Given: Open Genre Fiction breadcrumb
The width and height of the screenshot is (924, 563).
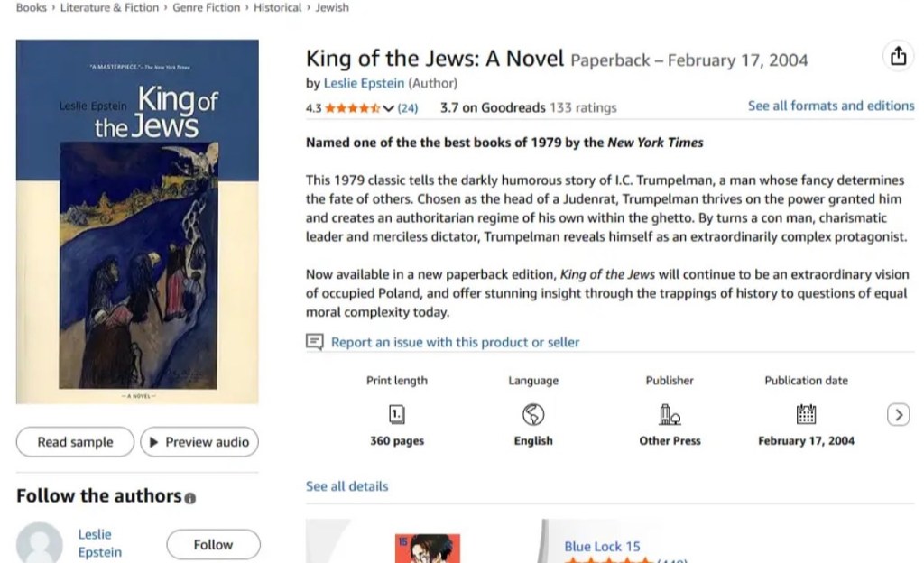Looking at the screenshot, I should coord(207,7).
